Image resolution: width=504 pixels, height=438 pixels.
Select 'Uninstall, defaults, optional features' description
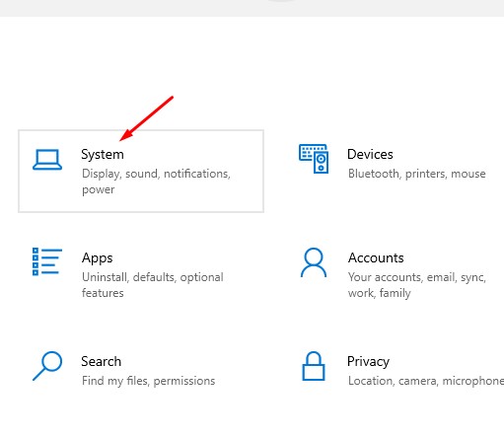153,285
